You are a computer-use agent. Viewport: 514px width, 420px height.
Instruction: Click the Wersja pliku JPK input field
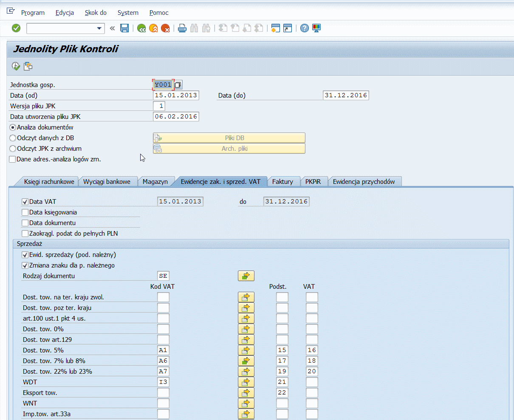pos(159,106)
